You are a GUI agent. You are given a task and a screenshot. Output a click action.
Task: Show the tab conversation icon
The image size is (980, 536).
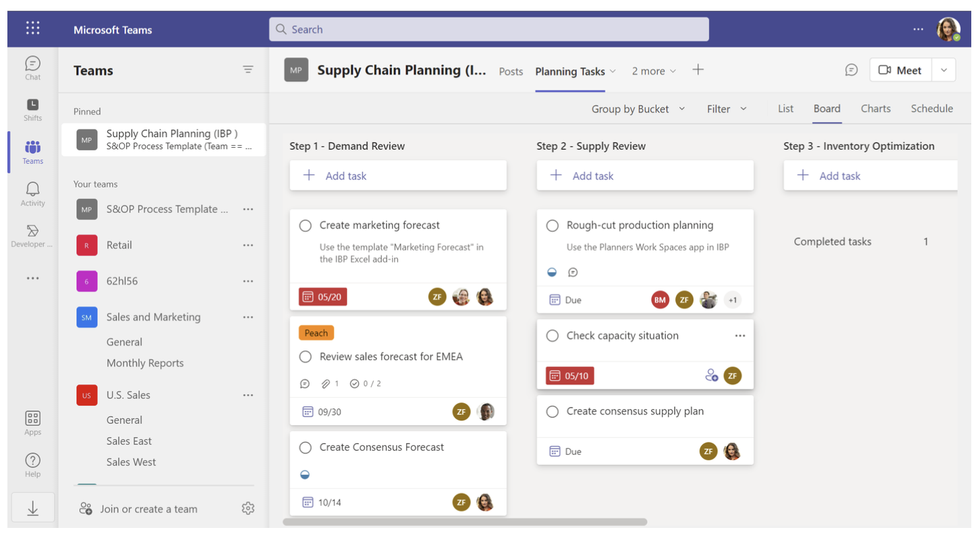click(851, 70)
